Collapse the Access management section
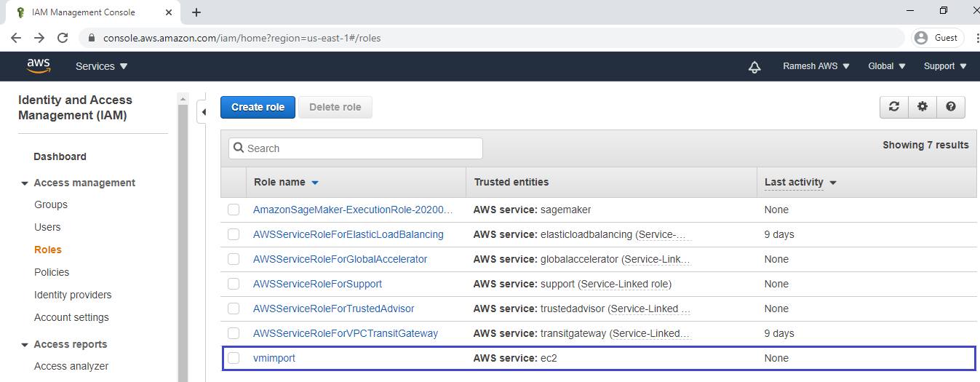 point(25,183)
